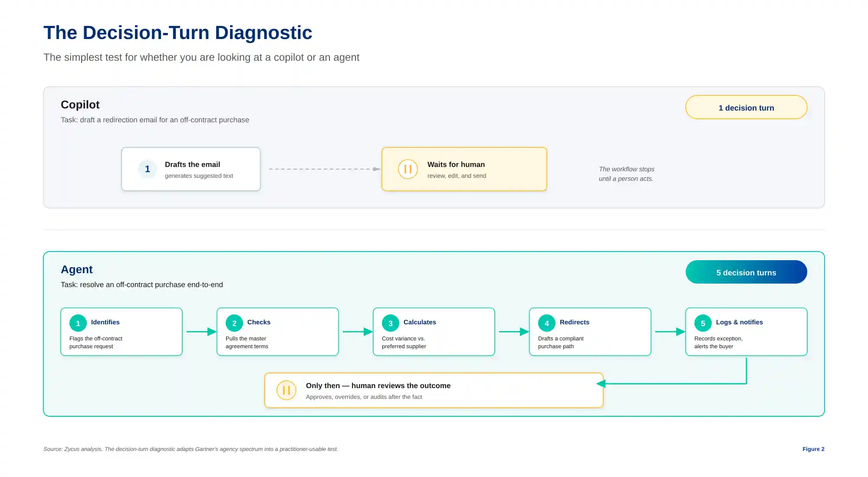The image size is (868, 477).
Task: Click the number 1 circle in Drafts the email
Action: (147, 169)
